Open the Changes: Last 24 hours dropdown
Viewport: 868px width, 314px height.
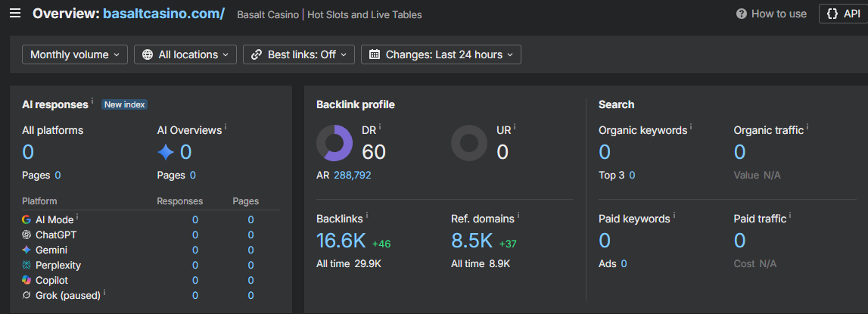(441, 54)
